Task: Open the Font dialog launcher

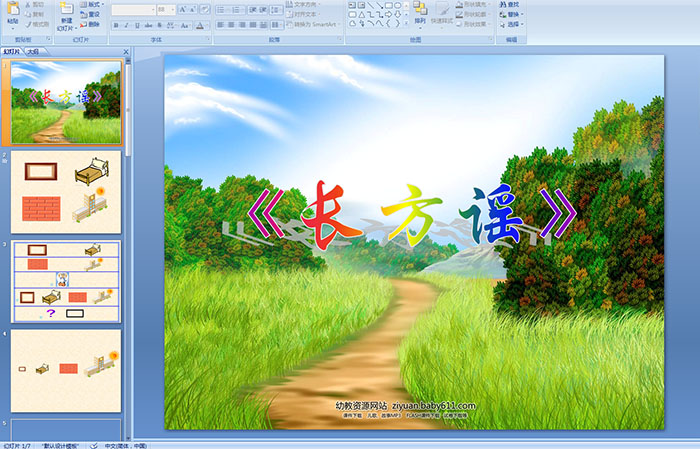Action: (x=208, y=39)
